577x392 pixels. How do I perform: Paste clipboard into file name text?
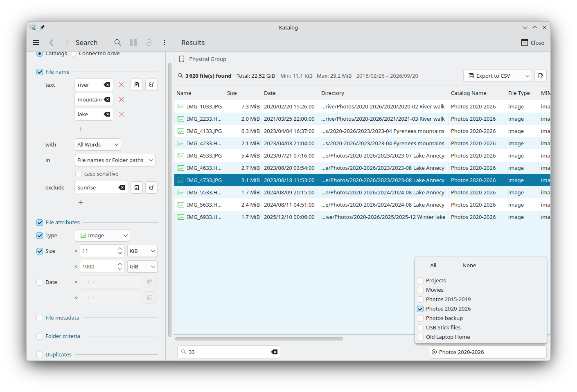click(137, 85)
